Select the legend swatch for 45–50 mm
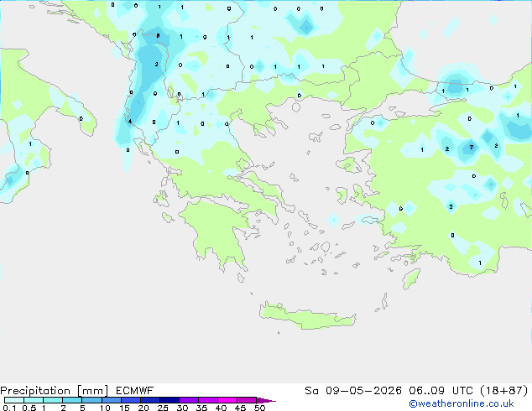The height and width of the screenshot is (411, 532). tap(247, 400)
